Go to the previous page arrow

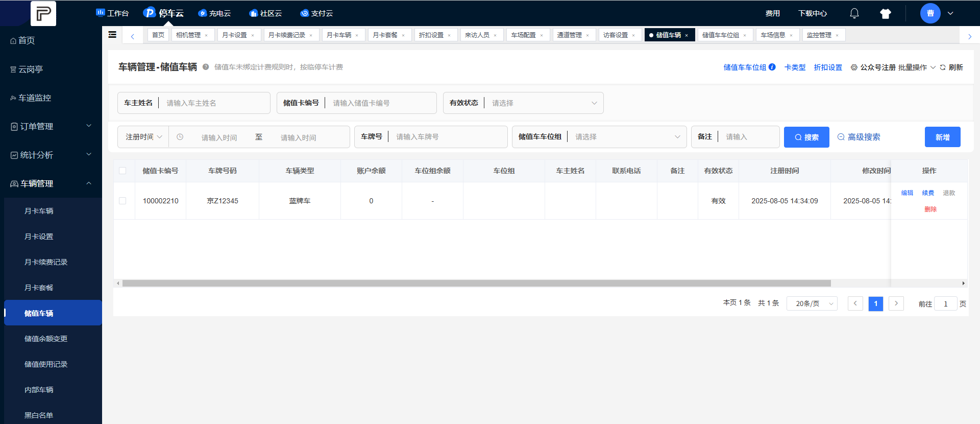coord(855,303)
